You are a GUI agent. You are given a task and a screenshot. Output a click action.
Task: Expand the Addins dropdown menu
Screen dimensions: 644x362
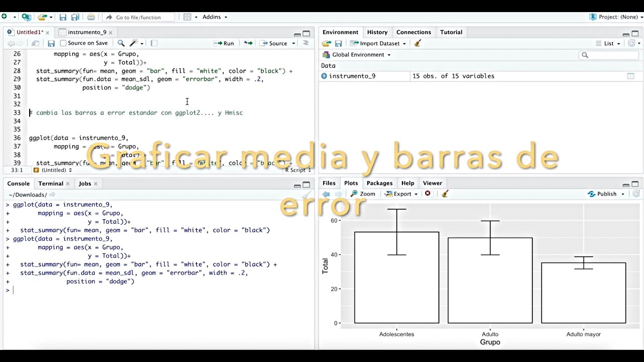click(215, 17)
